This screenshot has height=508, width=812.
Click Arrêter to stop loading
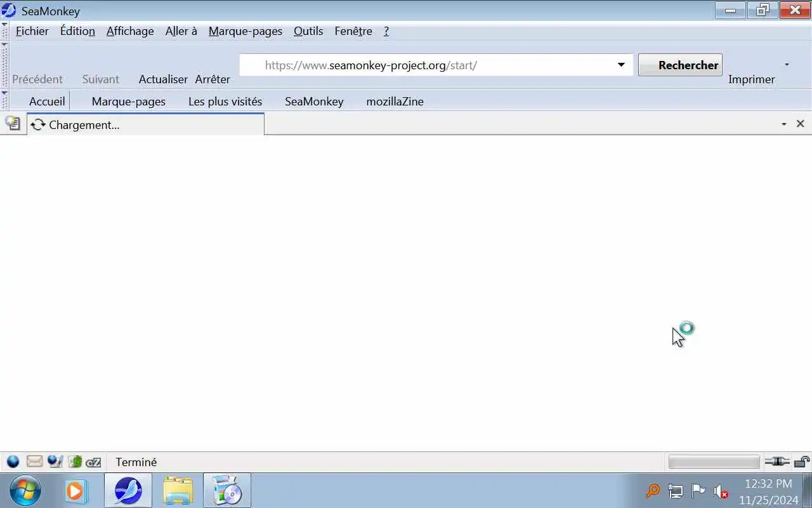click(213, 79)
